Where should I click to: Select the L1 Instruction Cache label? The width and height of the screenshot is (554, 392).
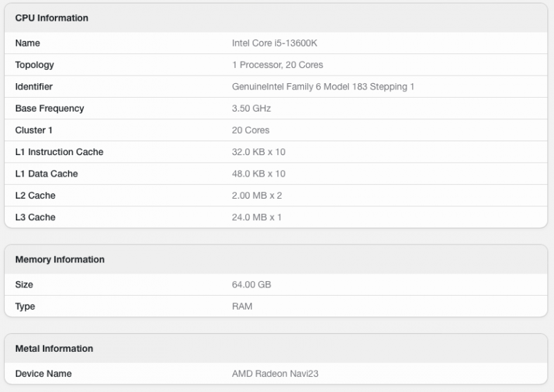tap(60, 152)
